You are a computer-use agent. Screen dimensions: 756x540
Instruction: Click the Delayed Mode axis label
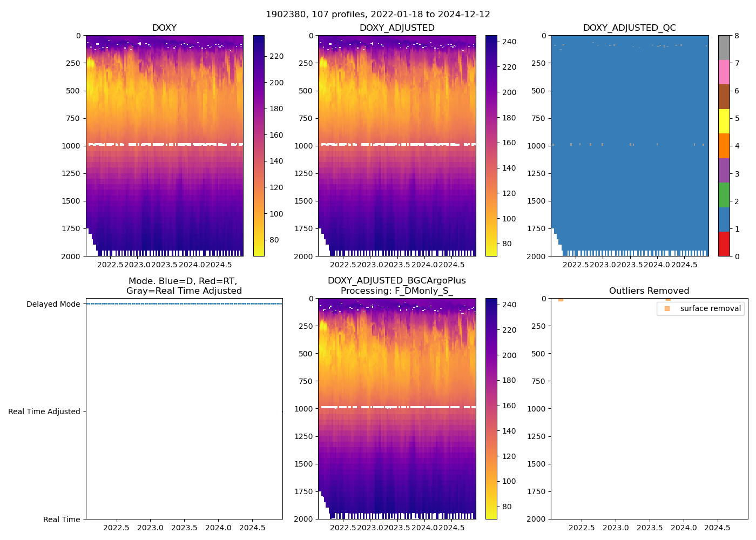[x=53, y=304]
